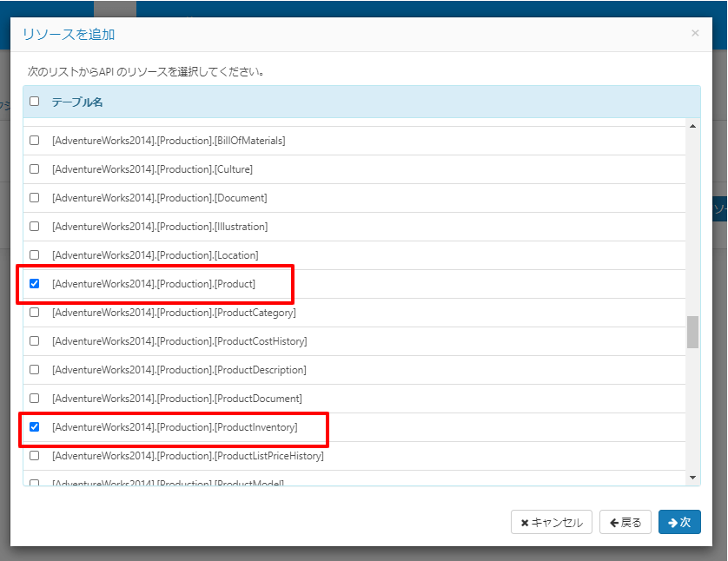728x561 pixels.
Task: Uncheck the [Production].[Product] table checkbox
Action: [35, 283]
